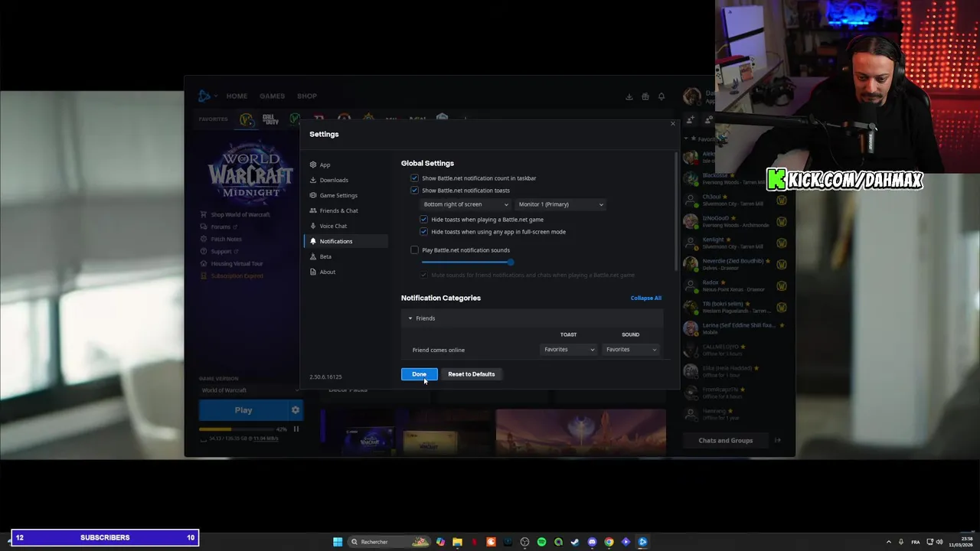Open the About settings category
The image size is (980, 551).
(345, 272)
